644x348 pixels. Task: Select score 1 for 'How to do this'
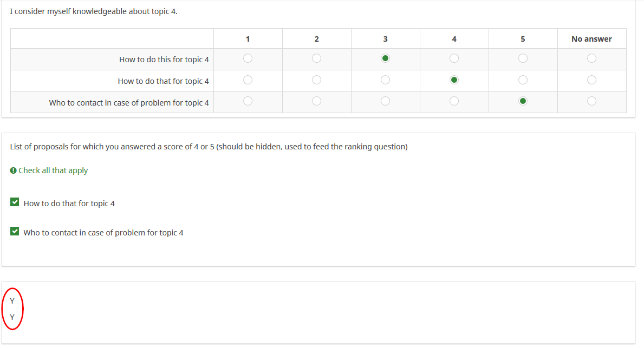tap(248, 58)
